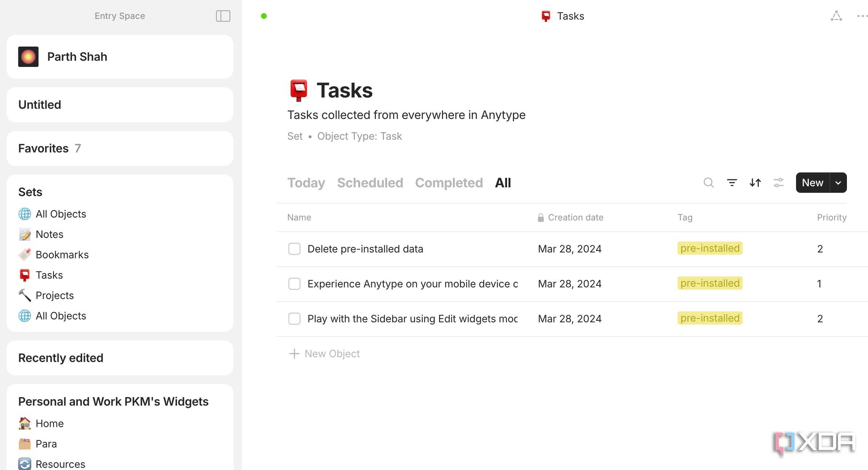Expand the Favorites widget
This screenshot has height=470, width=868.
click(x=120, y=148)
